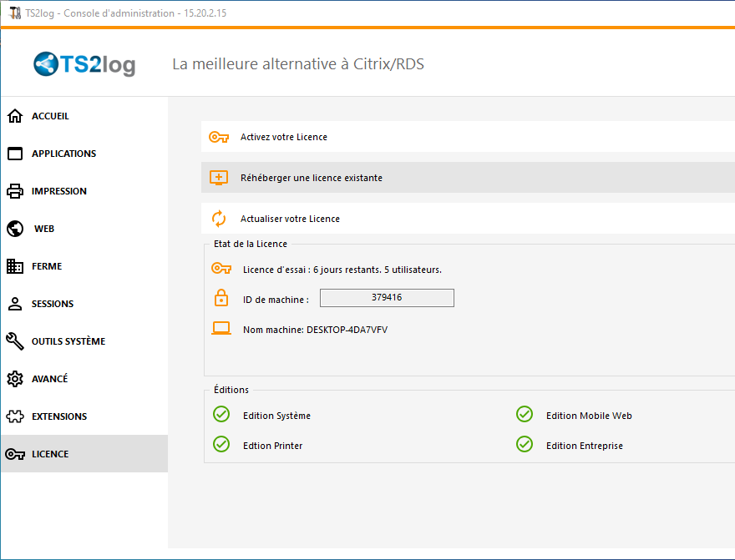Click Actualiser votre Licence button
This screenshot has width=735, height=560.
(468, 218)
